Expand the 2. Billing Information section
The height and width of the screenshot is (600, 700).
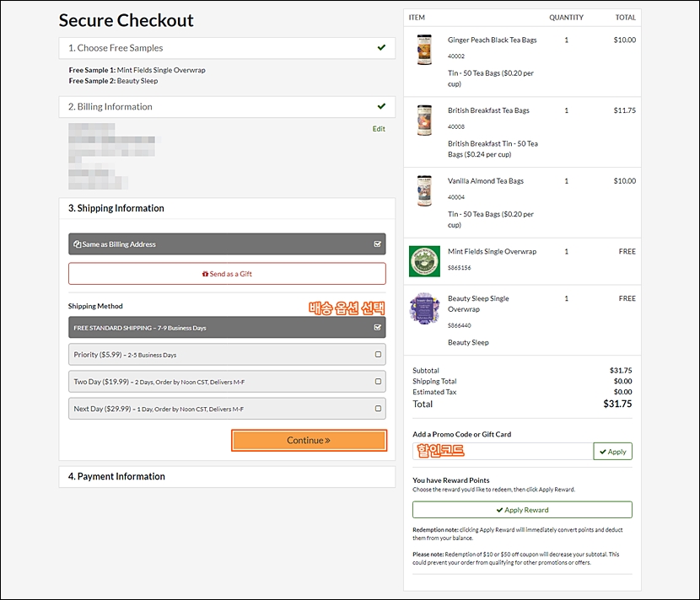click(227, 107)
